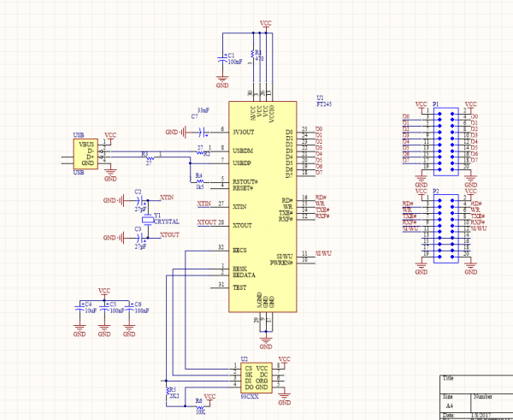Select capacitor C6 100nF symbol
The image size is (513, 420).
(x=129, y=308)
